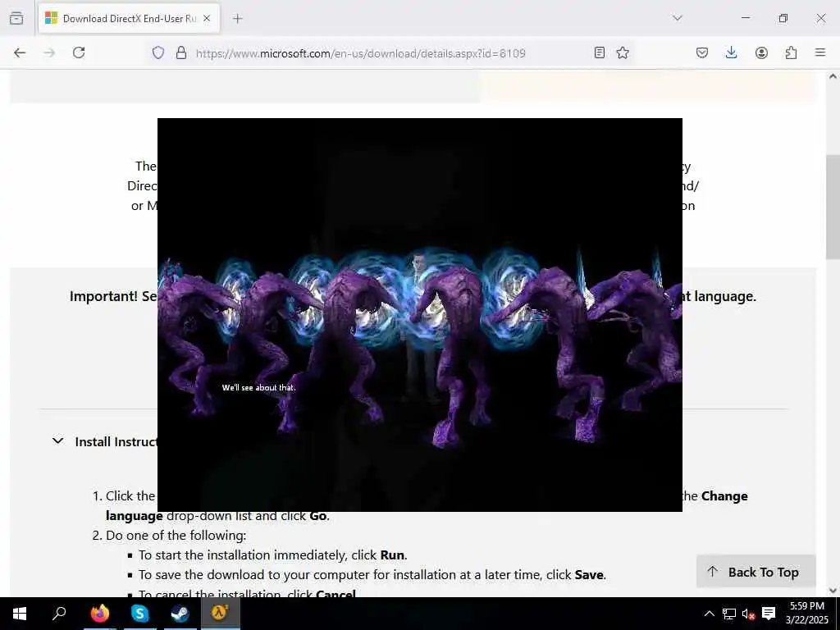The image size is (840, 630).
Task: Click the "Do one of the following:" text
Action: [x=176, y=535]
